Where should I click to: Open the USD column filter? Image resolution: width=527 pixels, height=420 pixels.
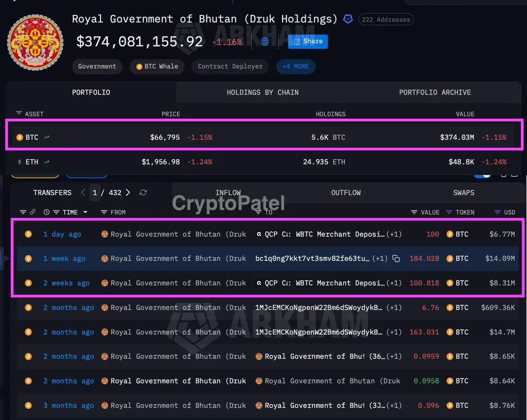[x=497, y=212]
